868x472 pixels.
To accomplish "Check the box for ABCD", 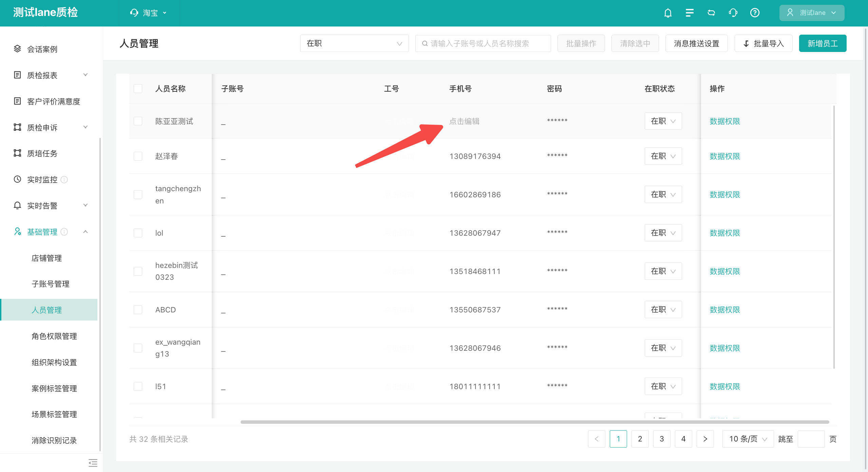I will [x=138, y=309].
